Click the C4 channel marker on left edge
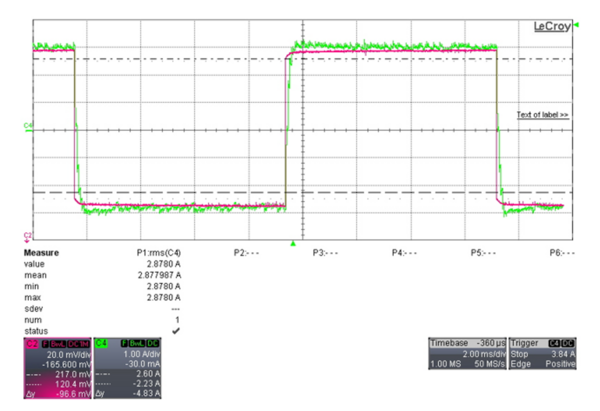 pos(28,125)
